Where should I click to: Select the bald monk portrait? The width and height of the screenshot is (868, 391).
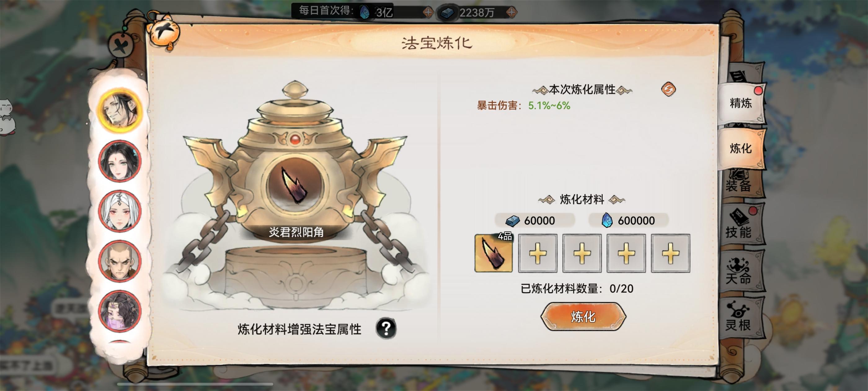[x=120, y=261]
